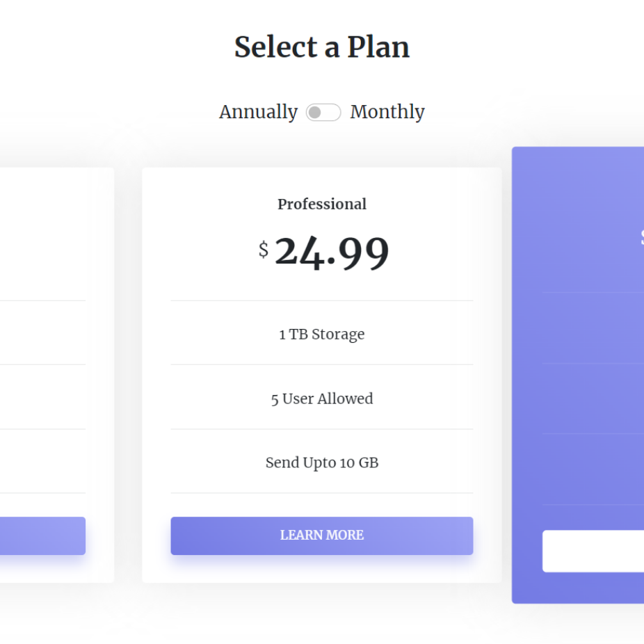Click the Professional plan title
Viewport: 644px width, 644px height.
coord(322,204)
